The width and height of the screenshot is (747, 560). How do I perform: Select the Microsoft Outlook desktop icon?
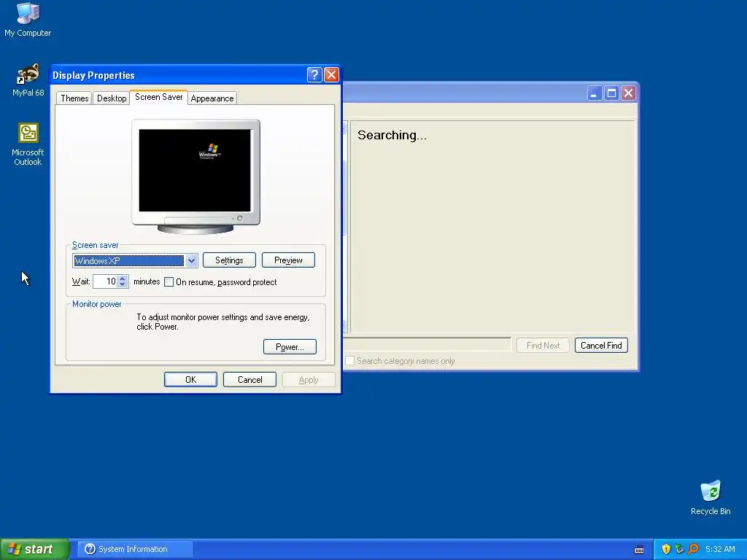[28, 144]
